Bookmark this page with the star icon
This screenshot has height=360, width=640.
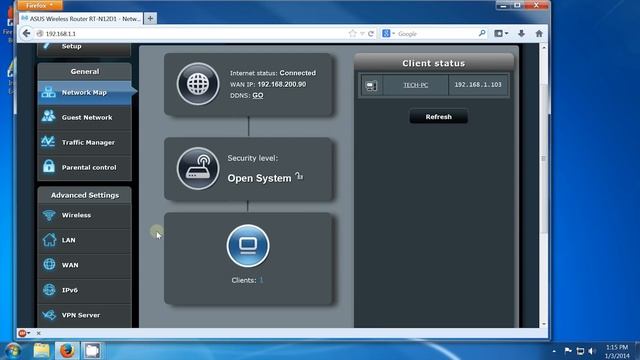(x=353, y=33)
